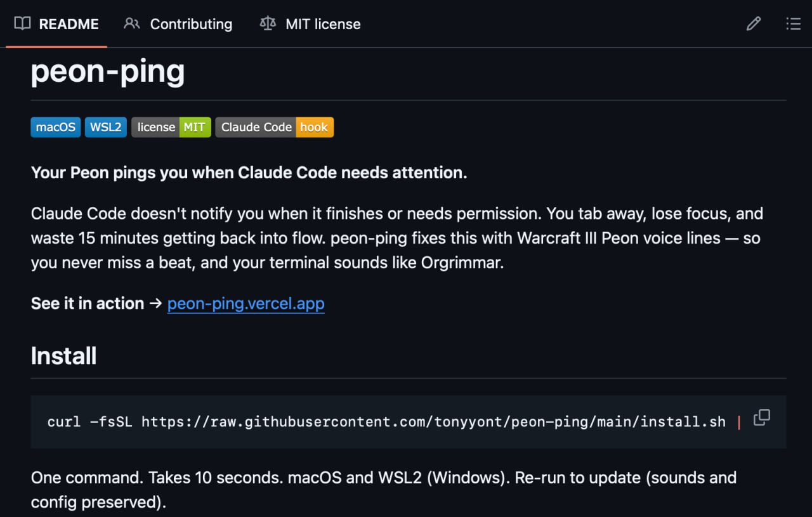Click the people icon beside Contributing
This screenshot has height=517, width=812.
click(x=132, y=24)
